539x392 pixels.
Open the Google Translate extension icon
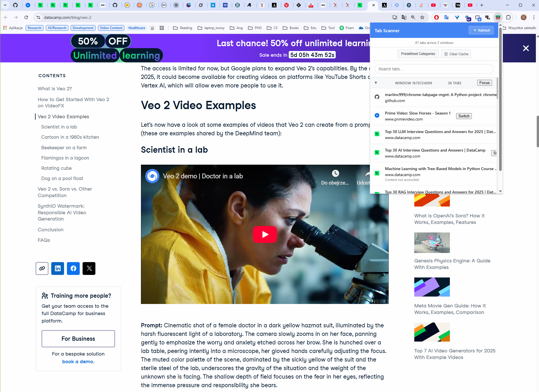tap(447, 17)
